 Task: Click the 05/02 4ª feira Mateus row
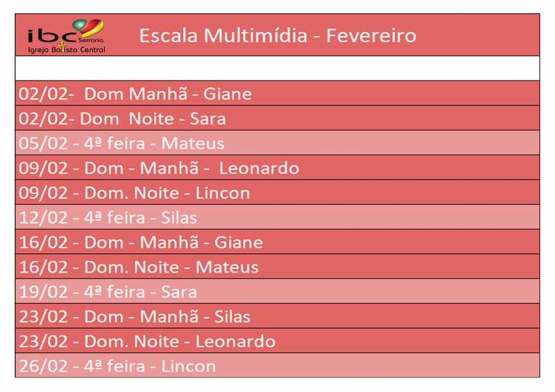click(x=277, y=143)
